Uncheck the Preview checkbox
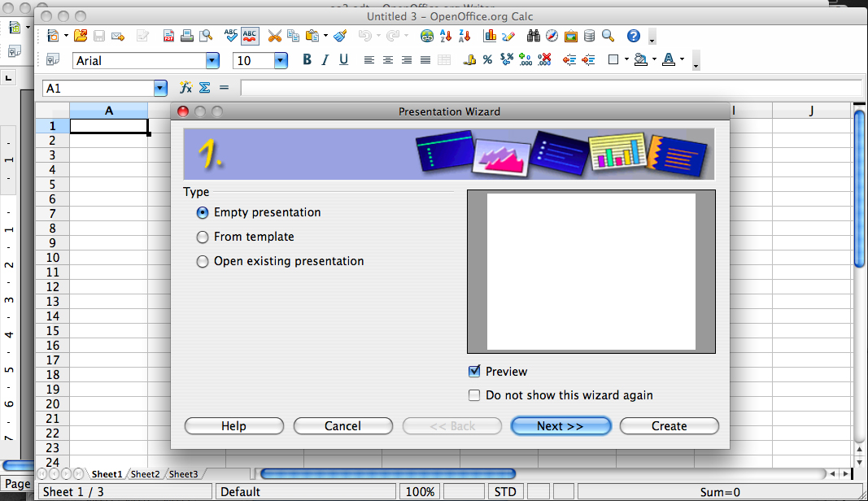The image size is (868, 501). pos(474,372)
